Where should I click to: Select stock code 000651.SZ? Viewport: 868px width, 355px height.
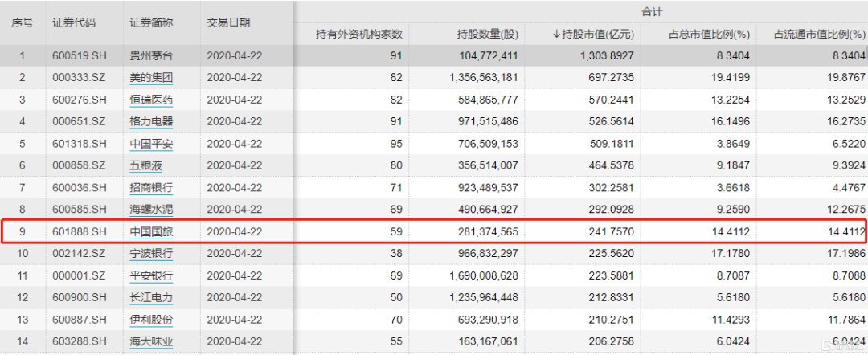[x=79, y=121]
